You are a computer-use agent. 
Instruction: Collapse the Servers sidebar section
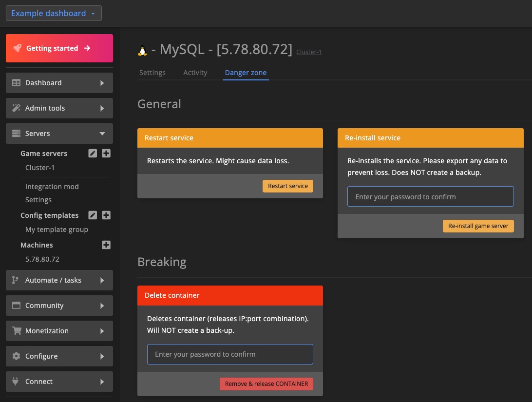59,134
